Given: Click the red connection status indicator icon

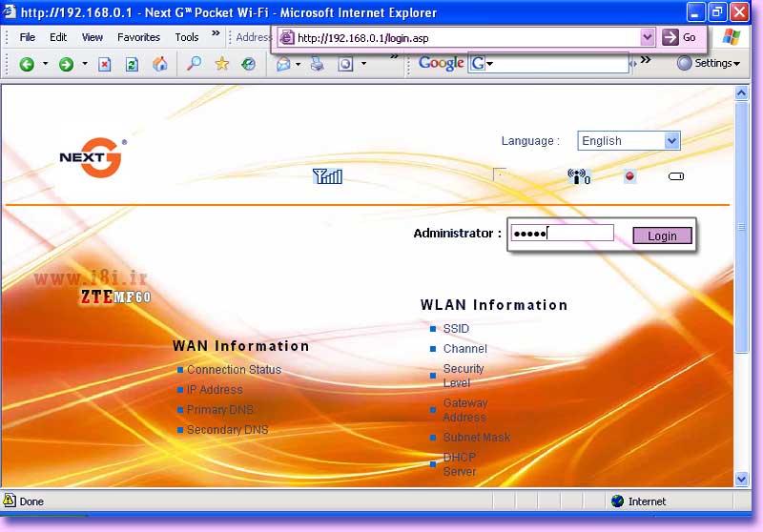Looking at the screenshot, I should point(629,176).
